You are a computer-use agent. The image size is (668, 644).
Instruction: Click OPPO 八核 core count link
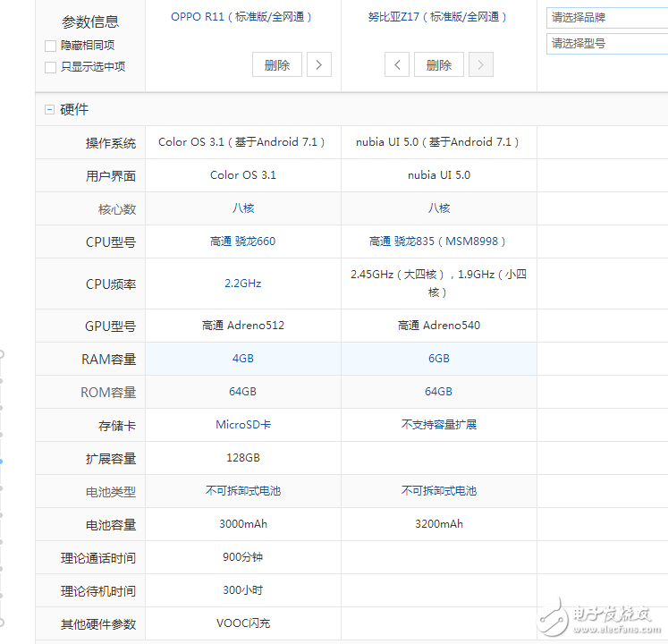click(x=243, y=208)
